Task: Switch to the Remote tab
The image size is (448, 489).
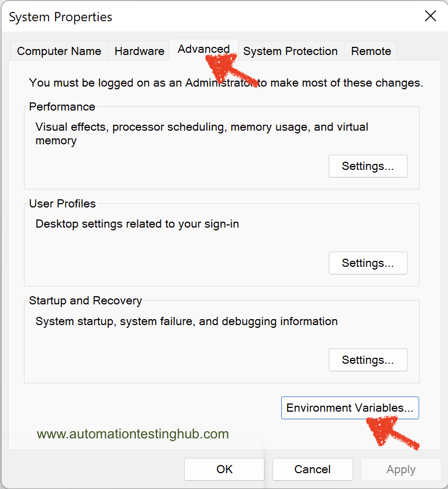Action: (371, 51)
